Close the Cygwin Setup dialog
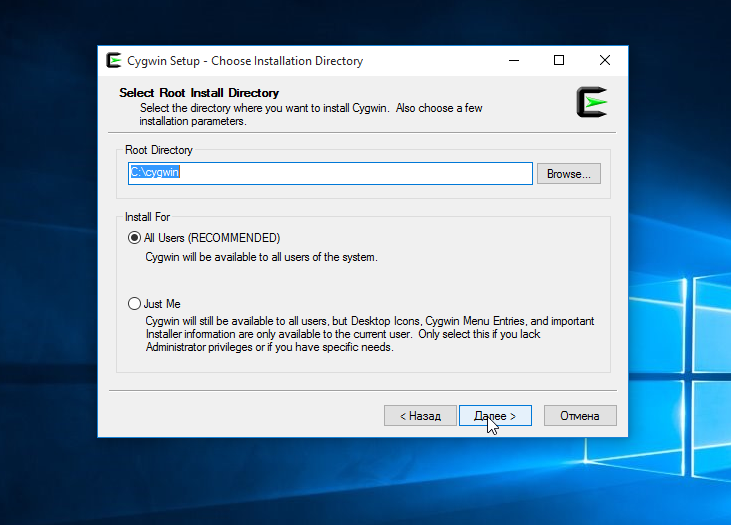 (605, 61)
